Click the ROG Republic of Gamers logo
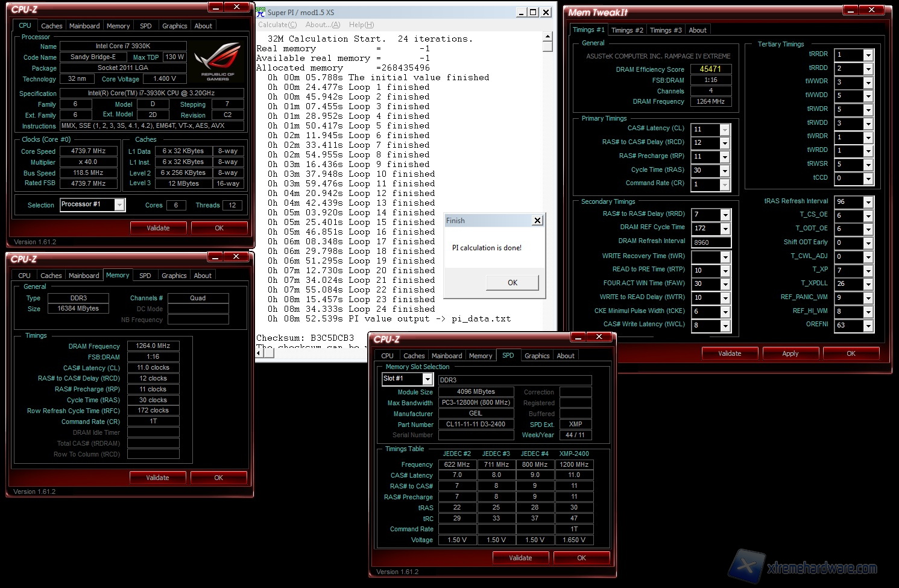899x588 pixels. 218,61
